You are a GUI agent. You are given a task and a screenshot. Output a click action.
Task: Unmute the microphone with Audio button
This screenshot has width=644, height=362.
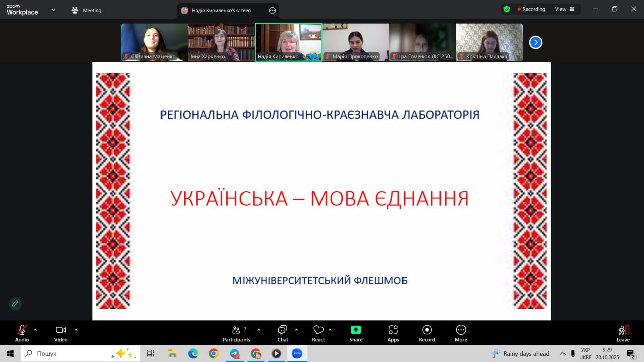pyautogui.click(x=22, y=333)
